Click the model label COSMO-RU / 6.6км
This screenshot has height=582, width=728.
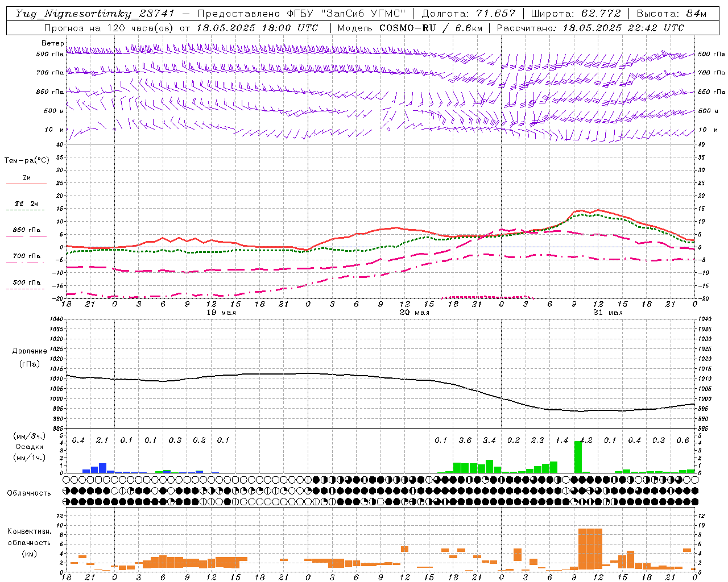(431, 28)
